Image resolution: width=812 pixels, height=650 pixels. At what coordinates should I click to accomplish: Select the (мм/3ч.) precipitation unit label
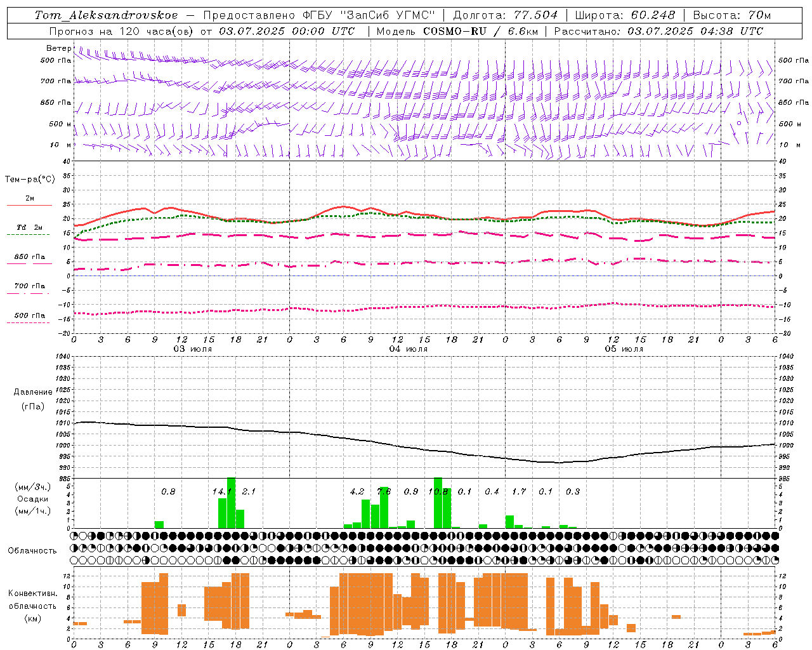tap(33, 487)
